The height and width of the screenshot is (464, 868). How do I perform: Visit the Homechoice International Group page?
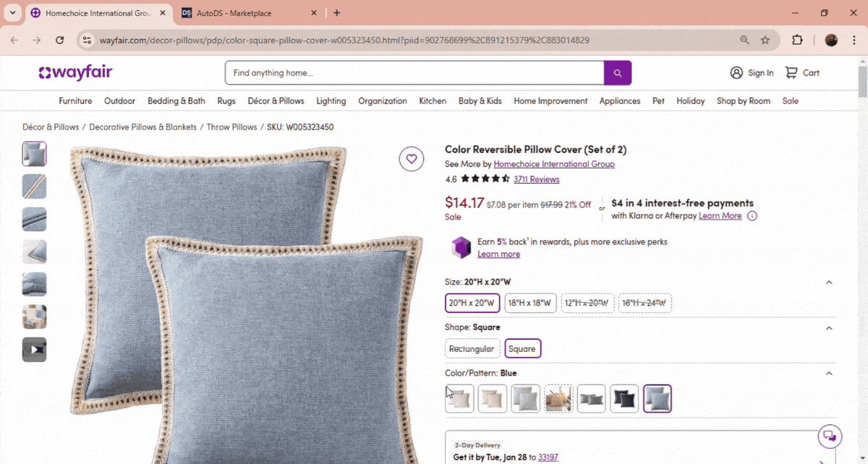point(554,164)
